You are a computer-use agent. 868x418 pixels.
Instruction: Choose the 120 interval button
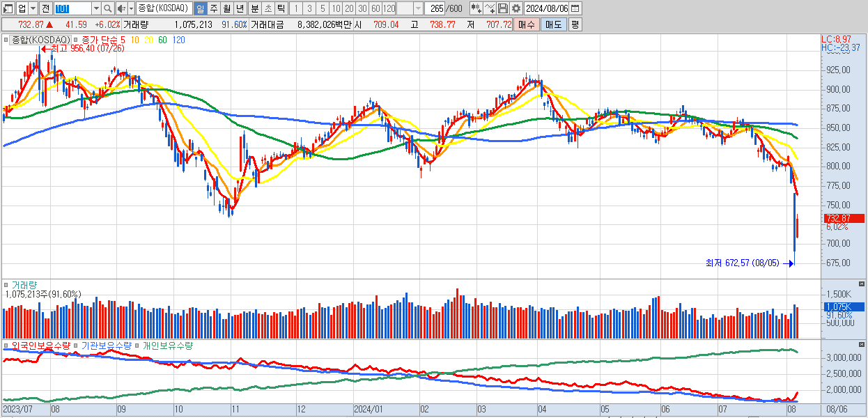tap(389, 8)
